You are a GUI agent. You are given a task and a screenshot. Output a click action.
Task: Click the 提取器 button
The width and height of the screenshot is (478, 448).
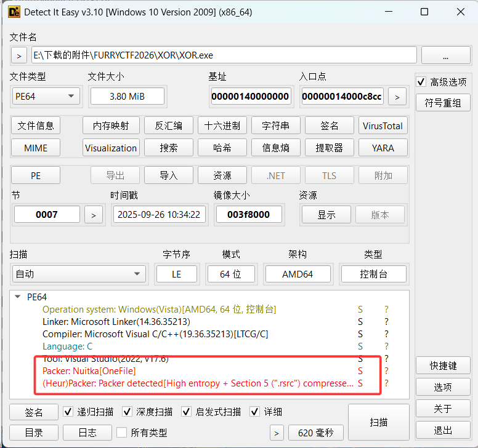coord(330,148)
